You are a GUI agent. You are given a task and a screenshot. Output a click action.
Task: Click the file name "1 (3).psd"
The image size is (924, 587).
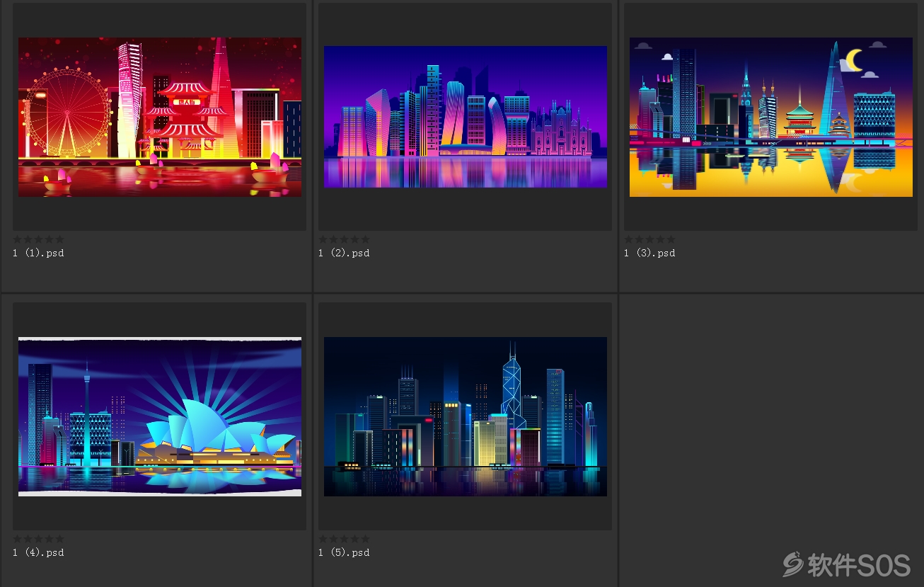(x=649, y=253)
